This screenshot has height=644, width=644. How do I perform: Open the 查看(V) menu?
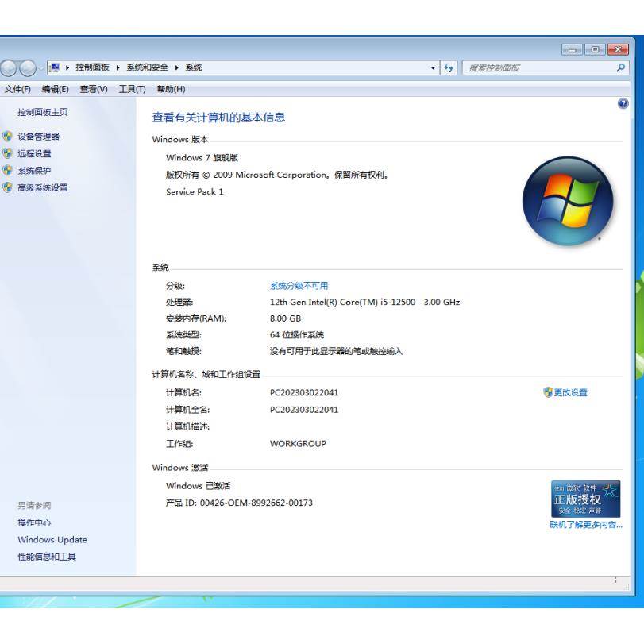94,89
